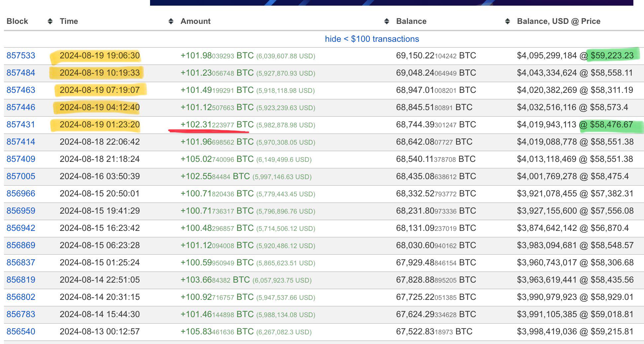Screen dimensions: 644x344
Task: Select time 2024-08-19 04:12:40
Action: (x=100, y=107)
